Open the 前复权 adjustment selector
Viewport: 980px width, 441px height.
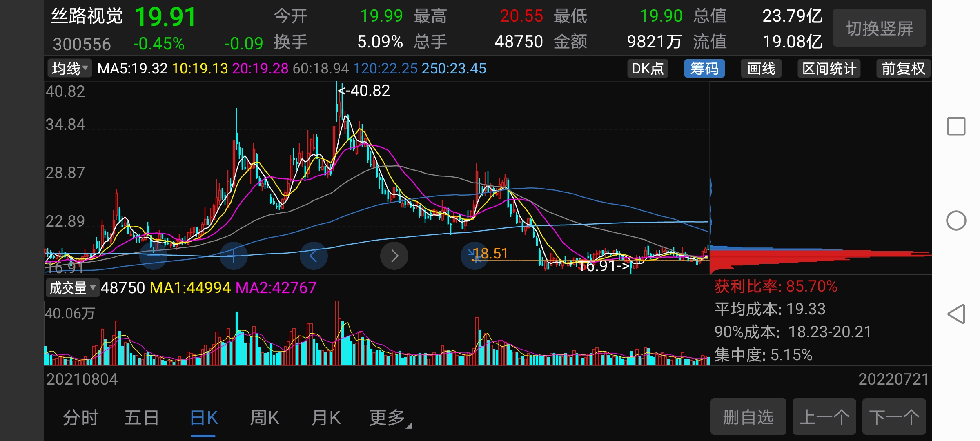pyautogui.click(x=903, y=69)
